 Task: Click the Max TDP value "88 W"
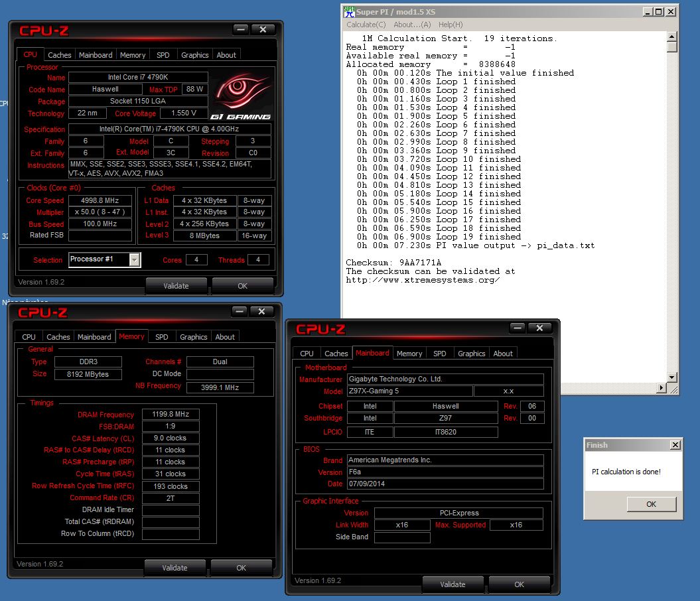coord(194,90)
